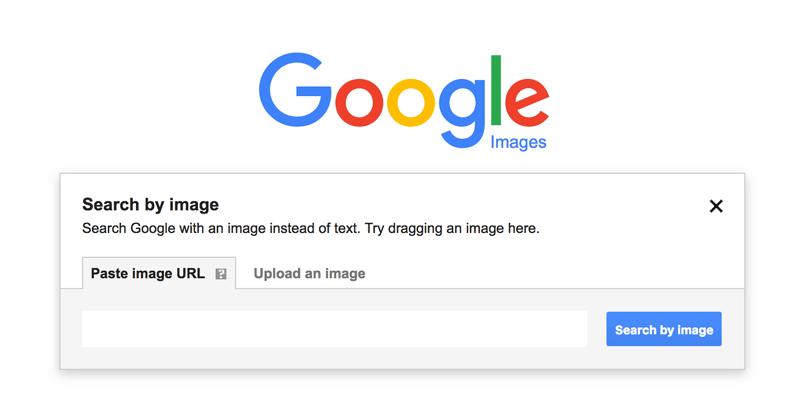The height and width of the screenshot is (410, 800).
Task: Click "Search Google with an image" sentence start
Action: pyautogui.click(x=150, y=228)
